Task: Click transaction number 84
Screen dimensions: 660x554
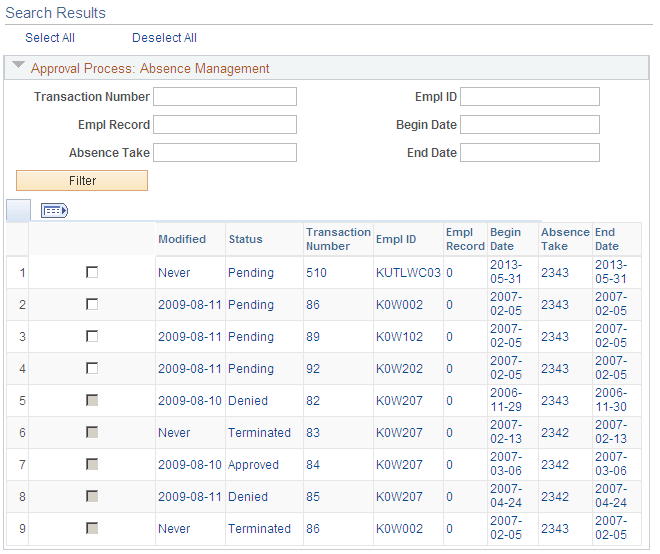Action: coord(313,464)
